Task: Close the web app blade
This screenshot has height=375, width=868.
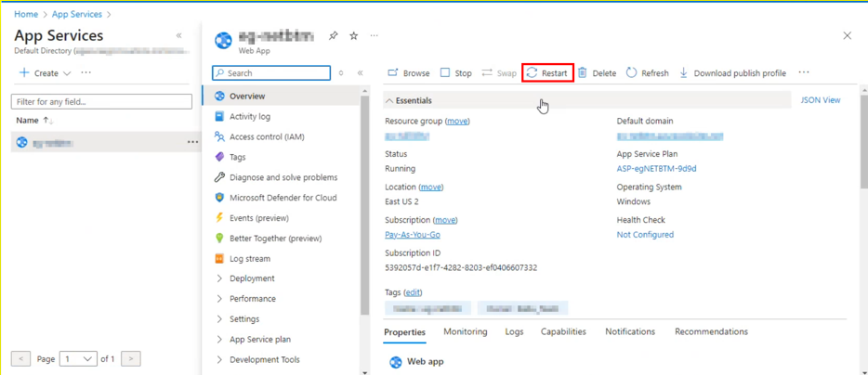Action: tap(847, 36)
